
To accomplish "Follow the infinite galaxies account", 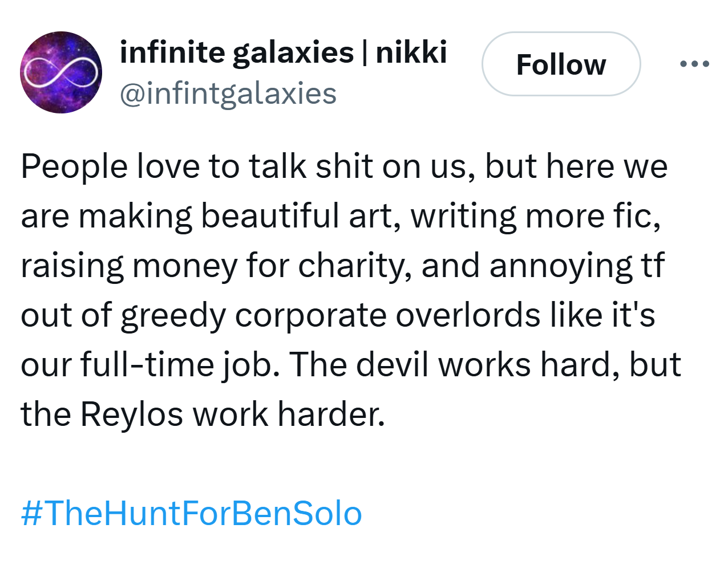I will 561,64.
